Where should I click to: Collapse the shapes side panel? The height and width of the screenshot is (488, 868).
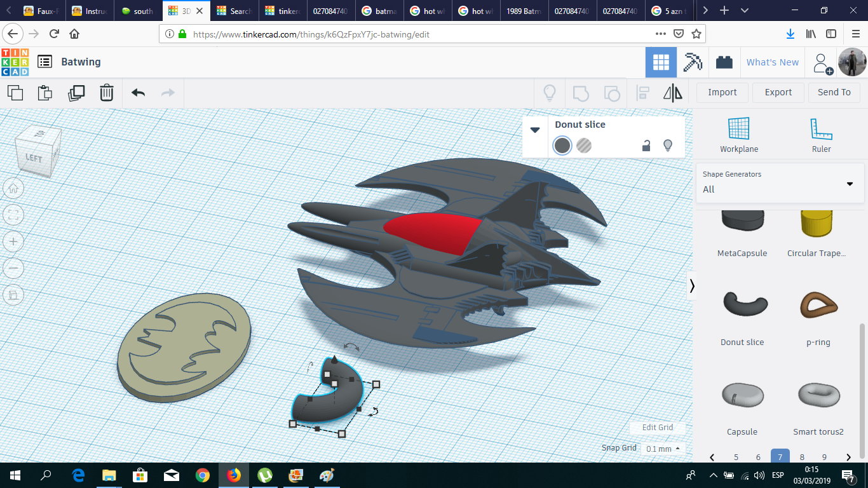coord(692,287)
